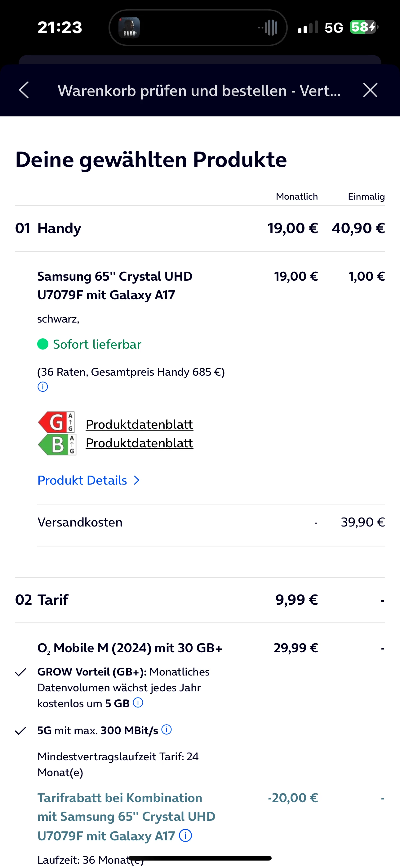The image size is (400, 868).
Task: Open info icon beside 300 MBit/s
Action: 167,730
